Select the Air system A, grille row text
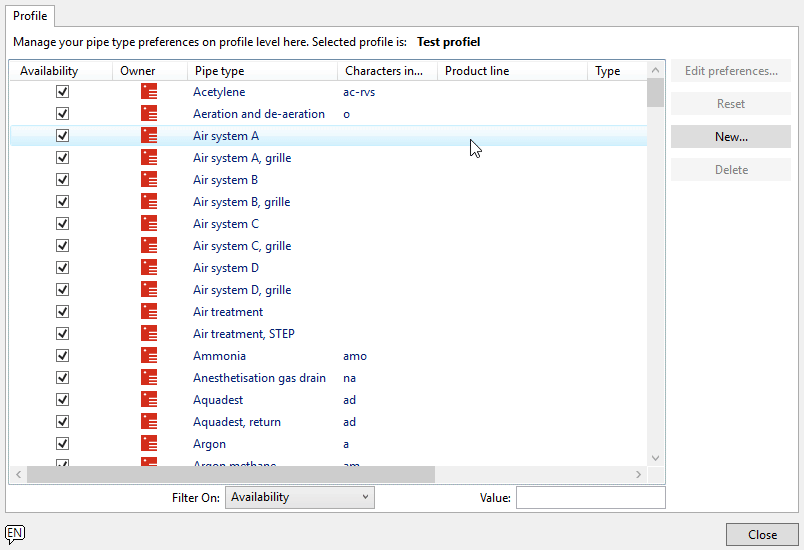The image size is (804, 550). (x=242, y=158)
